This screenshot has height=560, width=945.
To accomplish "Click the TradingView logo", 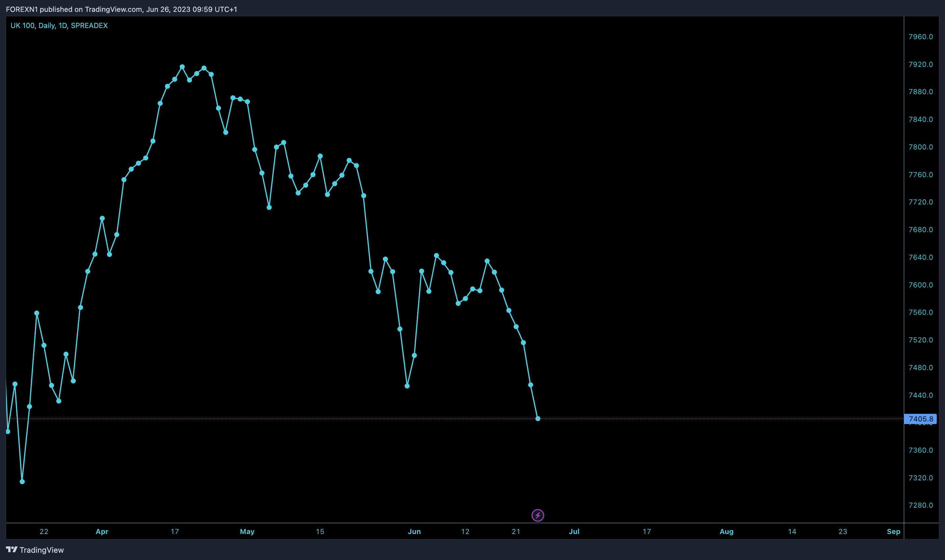I will click(x=12, y=549).
